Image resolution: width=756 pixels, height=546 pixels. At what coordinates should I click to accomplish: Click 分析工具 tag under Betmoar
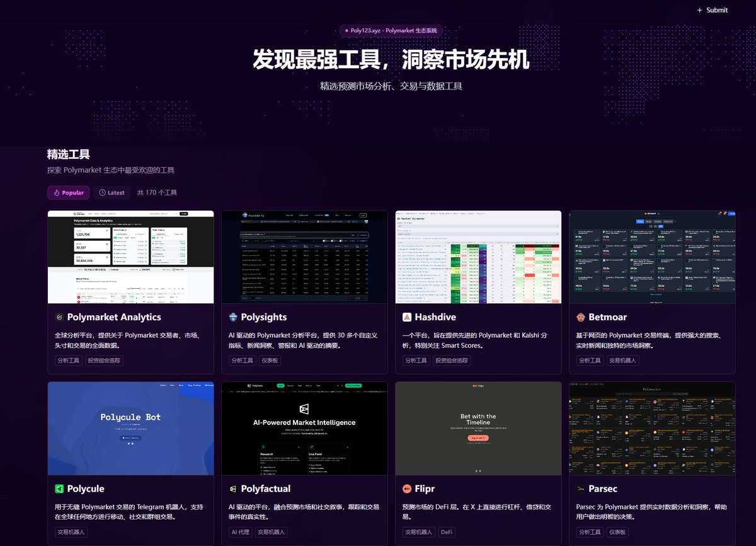pos(590,361)
